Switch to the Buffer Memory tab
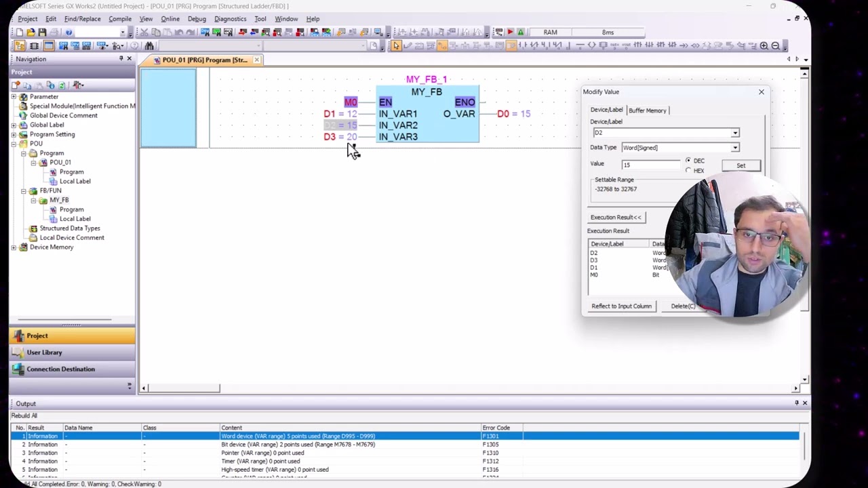 [x=648, y=110]
